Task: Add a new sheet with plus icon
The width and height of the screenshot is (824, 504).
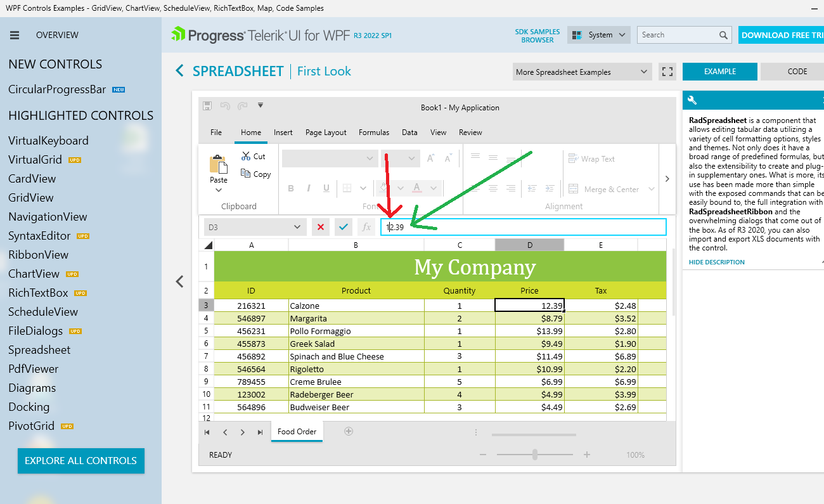Action: tap(348, 431)
